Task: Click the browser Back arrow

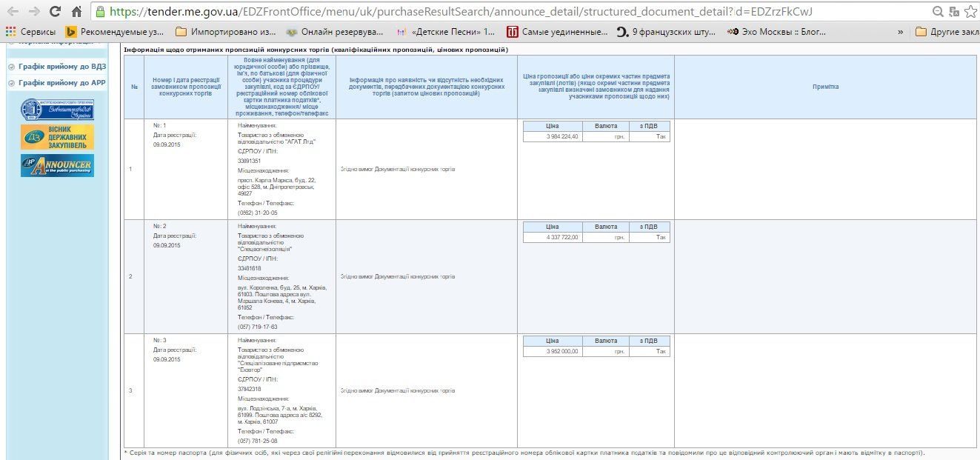Action: tap(13, 12)
